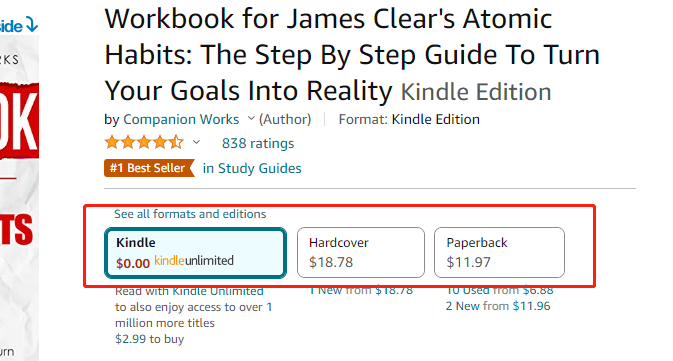Select the Hardcover $18.78 format
The height and width of the screenshot is (361, 673).
361,253
